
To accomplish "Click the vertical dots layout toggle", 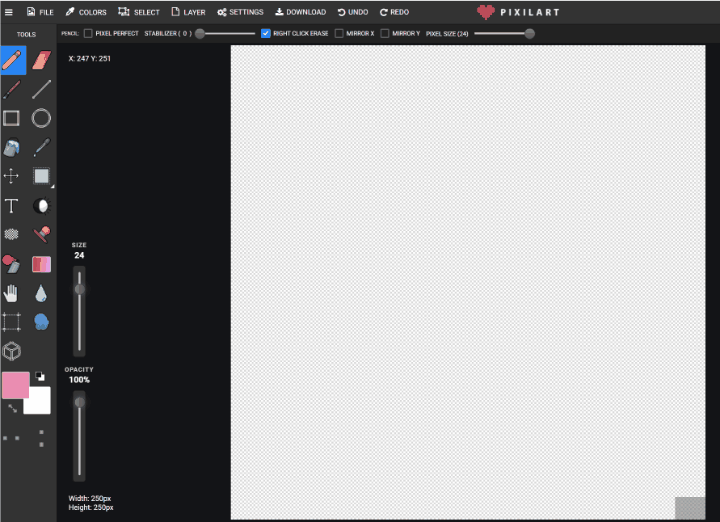I will [x=41, y=438].
